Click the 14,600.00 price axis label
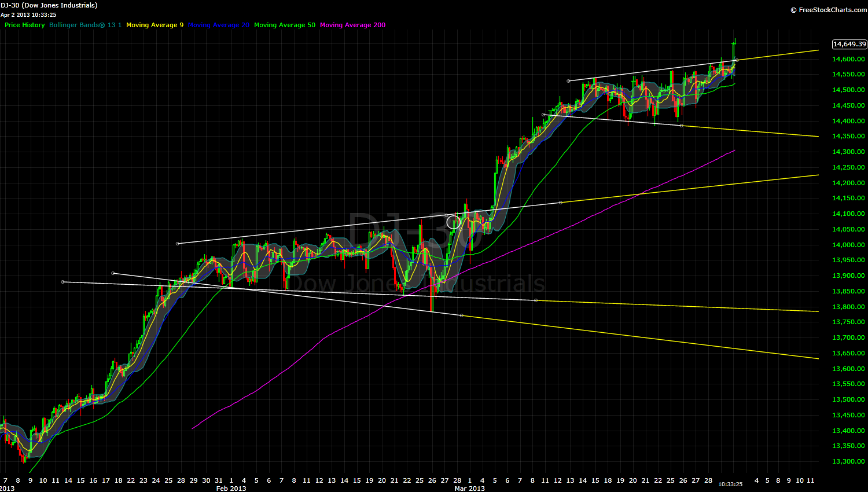Viewport: 868px width, 492px height. click(848, 59)
